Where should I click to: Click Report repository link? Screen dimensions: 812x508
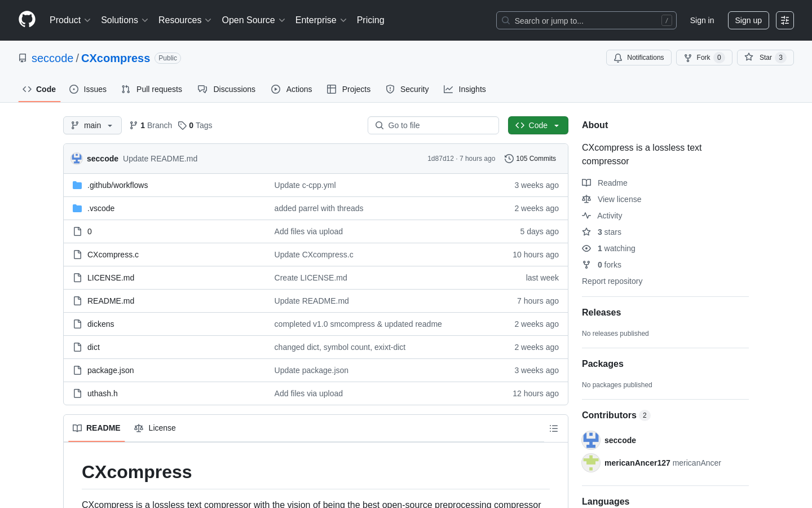click(612, 281)
